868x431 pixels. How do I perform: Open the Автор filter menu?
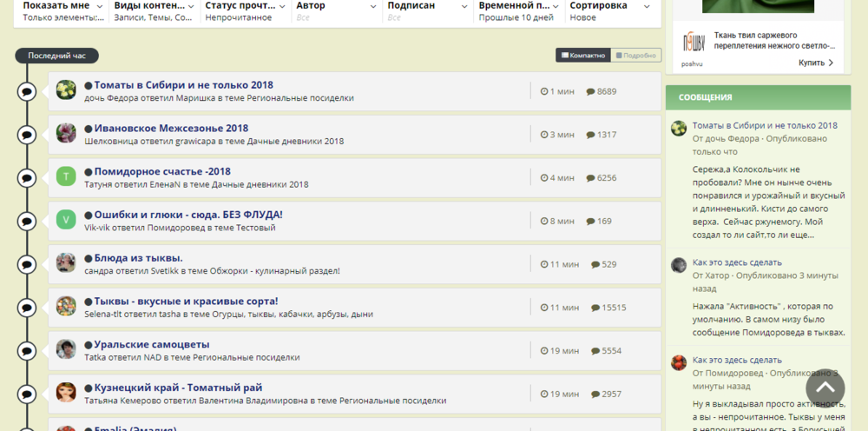335,10
